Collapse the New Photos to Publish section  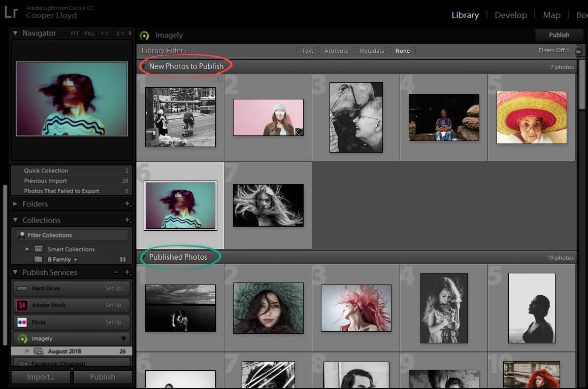(x=144, y=66)
